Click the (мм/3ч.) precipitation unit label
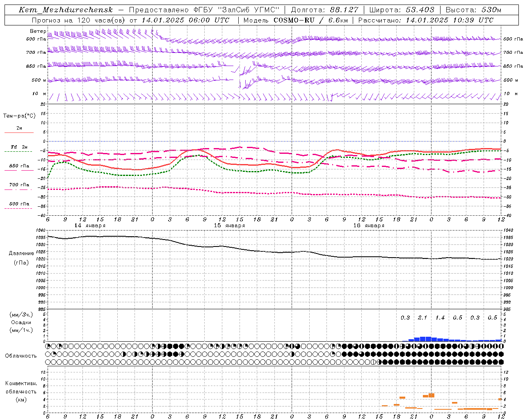525x420 pixels. 21,315
